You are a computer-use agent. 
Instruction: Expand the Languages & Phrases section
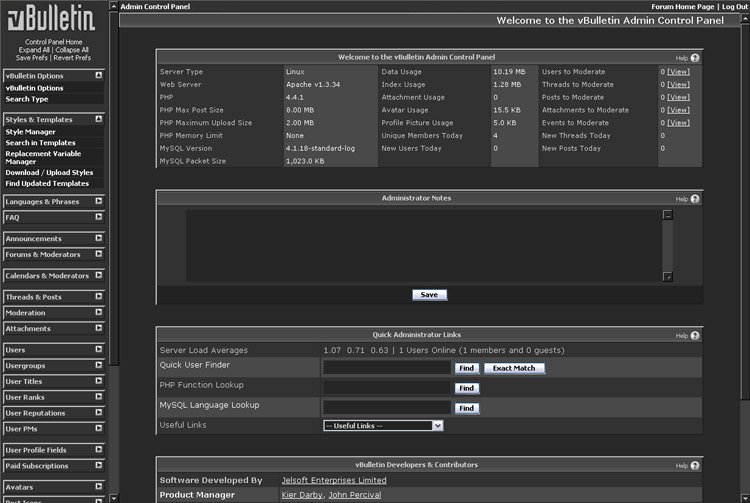(x=99, y=201)
